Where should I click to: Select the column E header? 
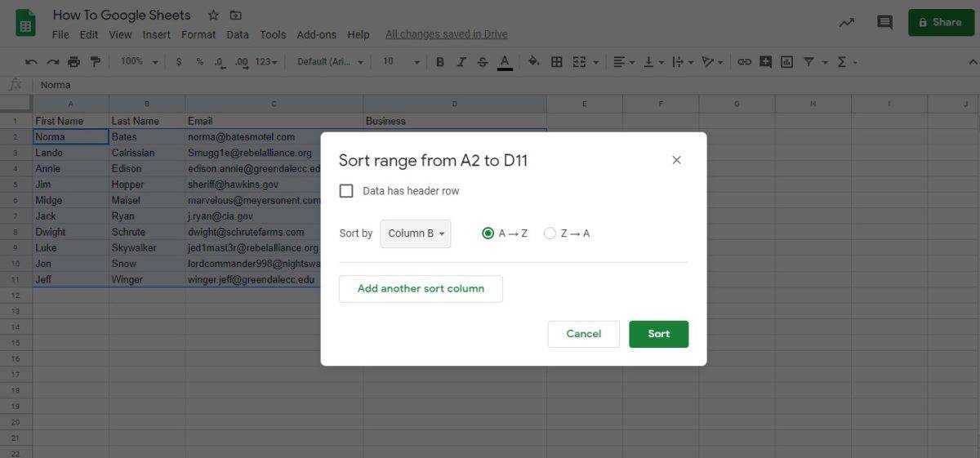tap(585, 104)
